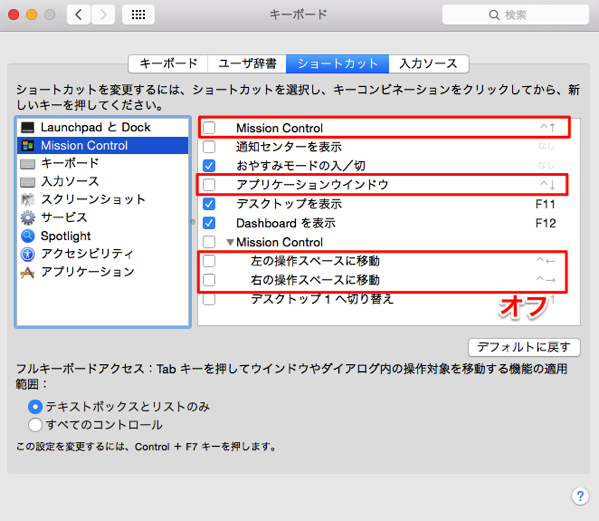The width and height of the screenshot is (599, 521).
Task: Select すべてのコントロール radio button
Action: pos(35,425)
